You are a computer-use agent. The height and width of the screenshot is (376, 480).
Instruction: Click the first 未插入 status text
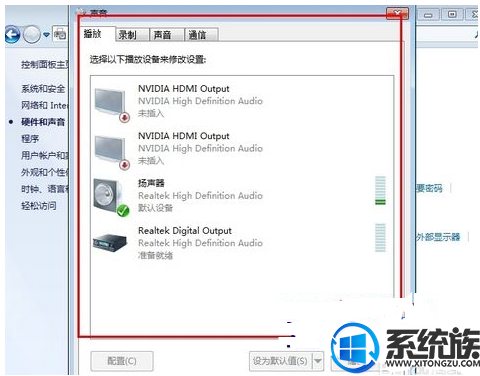click(x=151, y=113)
